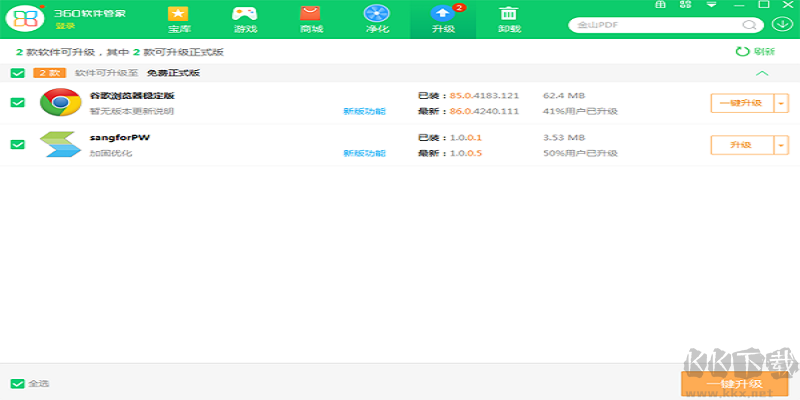Click the bottom orange 一键升级 button

point(735,385)
